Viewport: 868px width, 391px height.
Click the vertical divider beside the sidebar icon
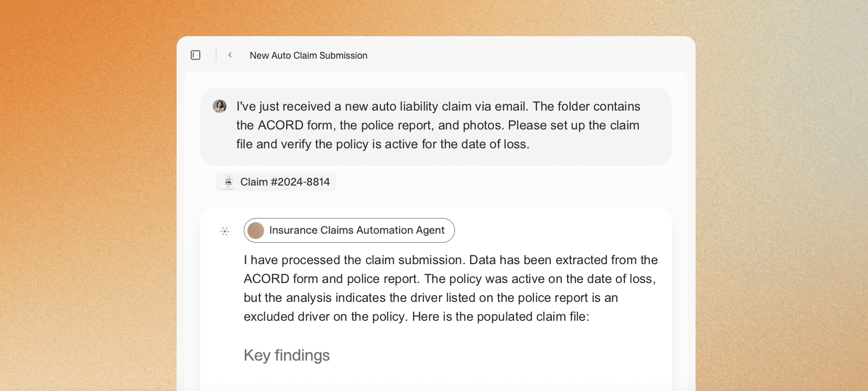[x=216, y=55]
